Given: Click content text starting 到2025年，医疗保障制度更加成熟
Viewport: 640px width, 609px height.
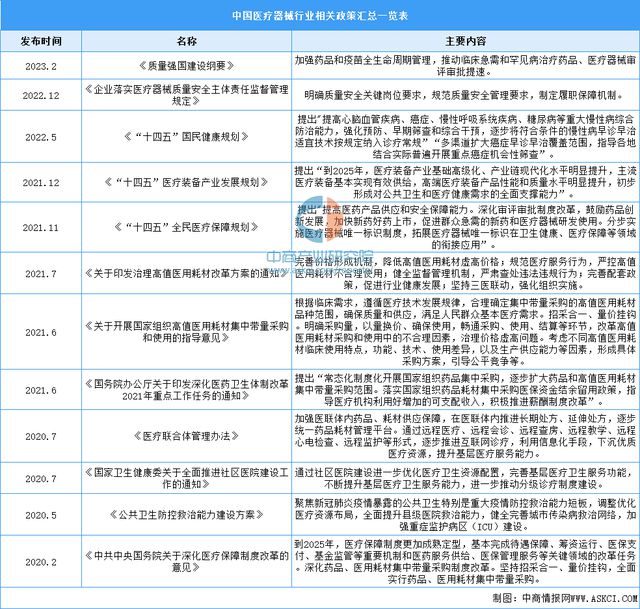Looking at the screenshot, I should coord(465,561).
